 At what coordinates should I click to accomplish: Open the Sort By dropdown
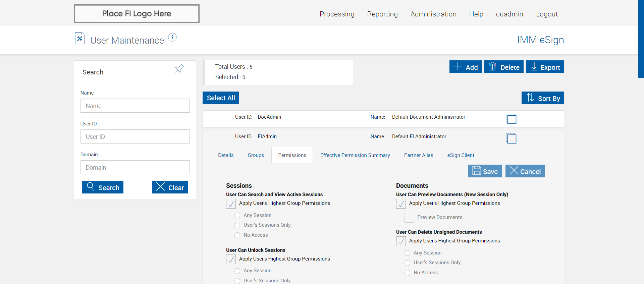pos(543,98)
